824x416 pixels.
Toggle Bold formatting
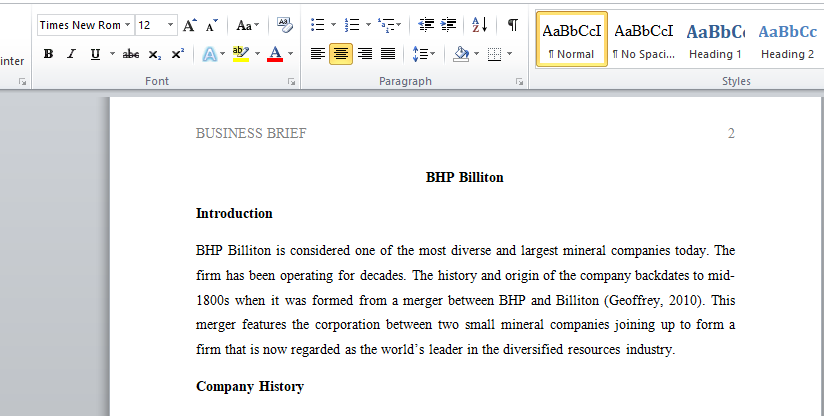(48, 54)
